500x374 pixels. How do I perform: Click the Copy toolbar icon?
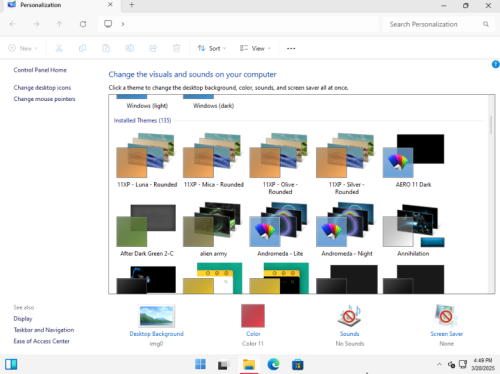pos(82,48)
